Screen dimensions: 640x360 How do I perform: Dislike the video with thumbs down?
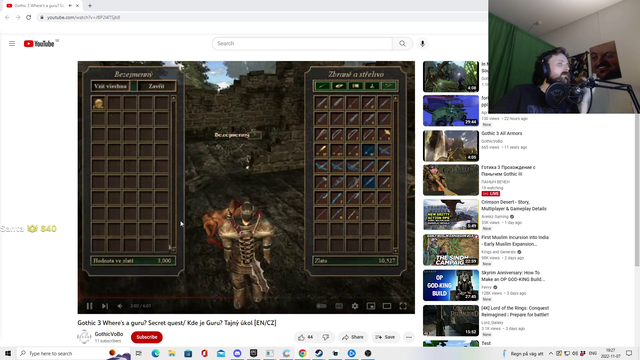[x=326, y=337]
